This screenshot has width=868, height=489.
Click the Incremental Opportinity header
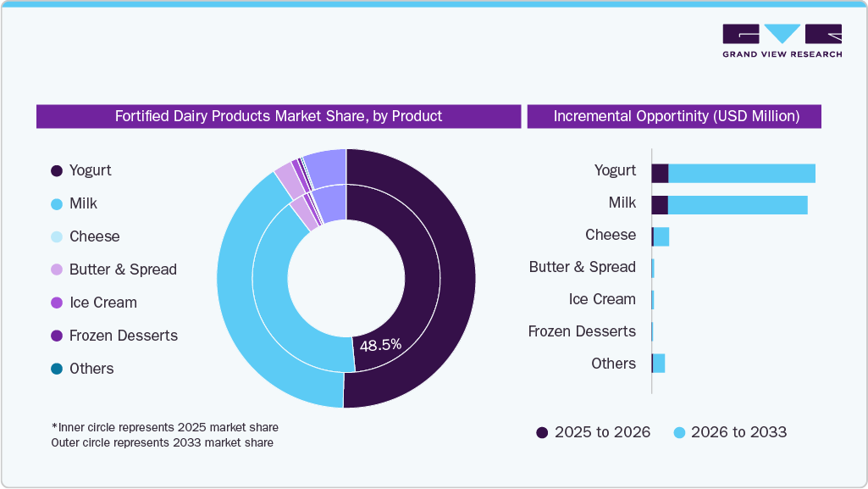(x=674, y=116)
